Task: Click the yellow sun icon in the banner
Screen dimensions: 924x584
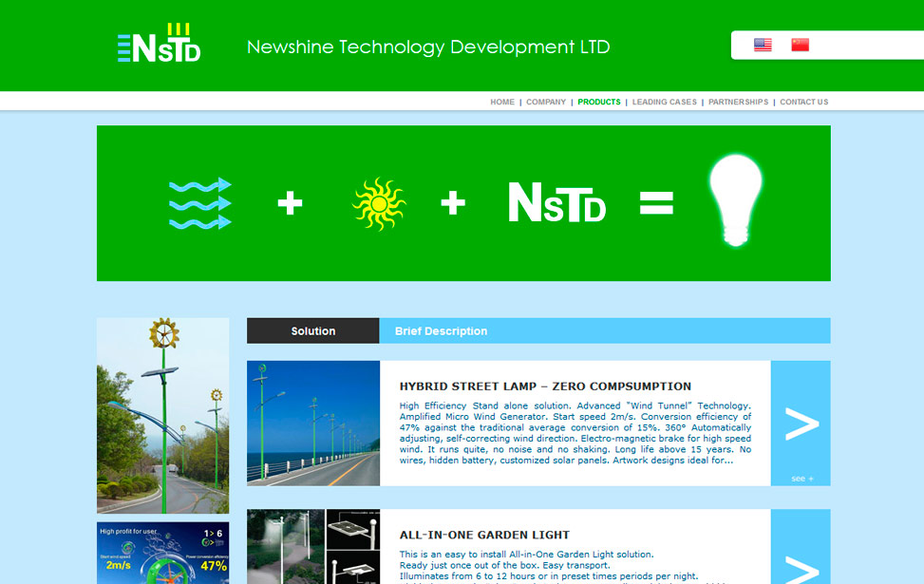Action: point(379,204)
